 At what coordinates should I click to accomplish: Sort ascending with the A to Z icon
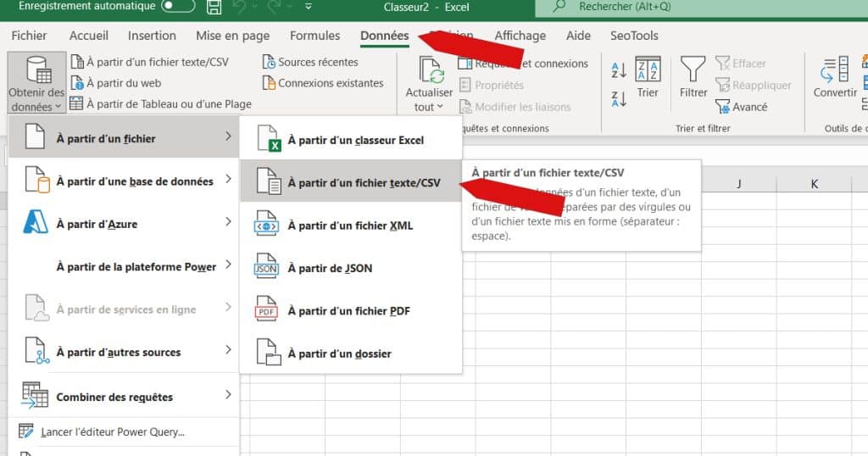coord(618,70)
